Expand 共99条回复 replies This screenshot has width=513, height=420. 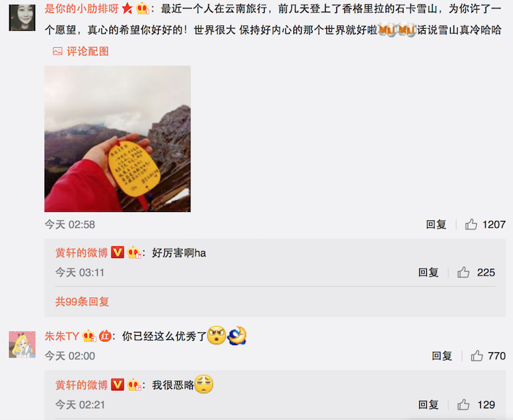[82, 301]
